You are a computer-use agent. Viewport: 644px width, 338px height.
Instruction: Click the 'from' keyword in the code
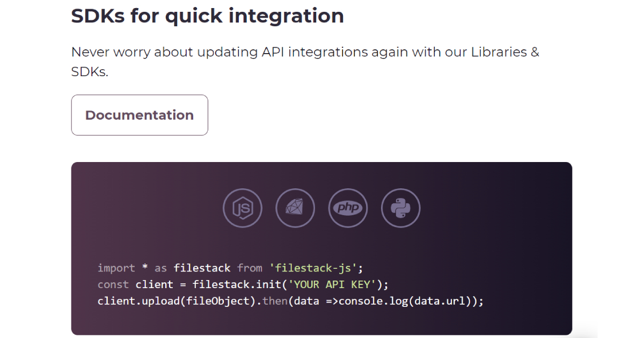250,268
